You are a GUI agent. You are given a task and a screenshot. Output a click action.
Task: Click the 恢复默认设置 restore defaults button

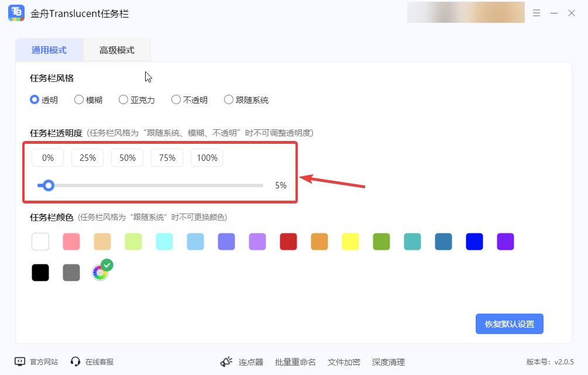click(509, 324)
